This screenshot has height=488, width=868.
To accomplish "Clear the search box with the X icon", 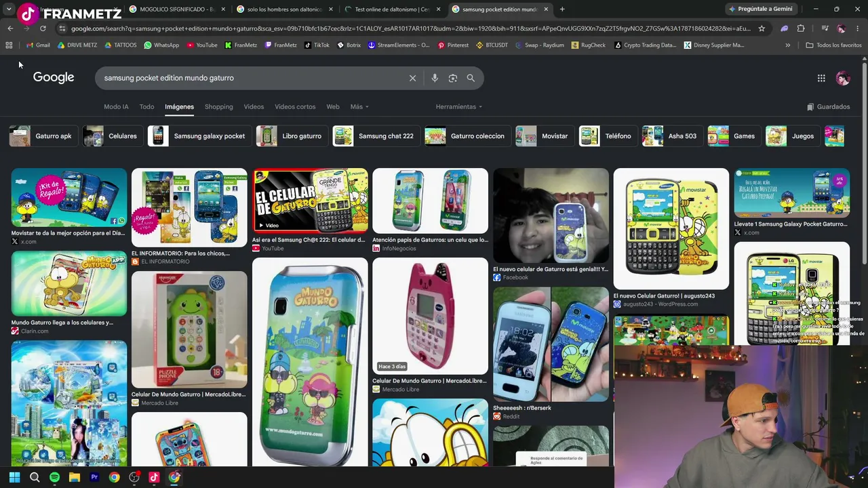I will pos(412,78).
